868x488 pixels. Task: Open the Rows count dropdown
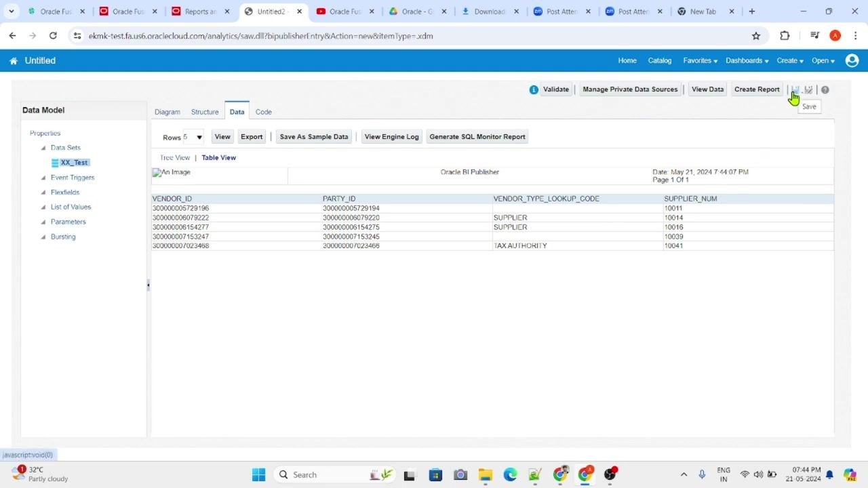click(x=193, y=137)
